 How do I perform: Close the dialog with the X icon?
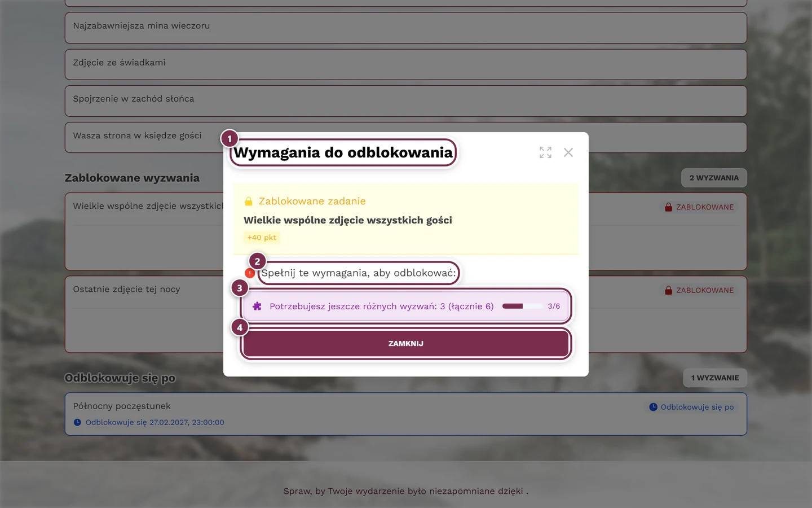pyautogui.click(x=568, y=152)
